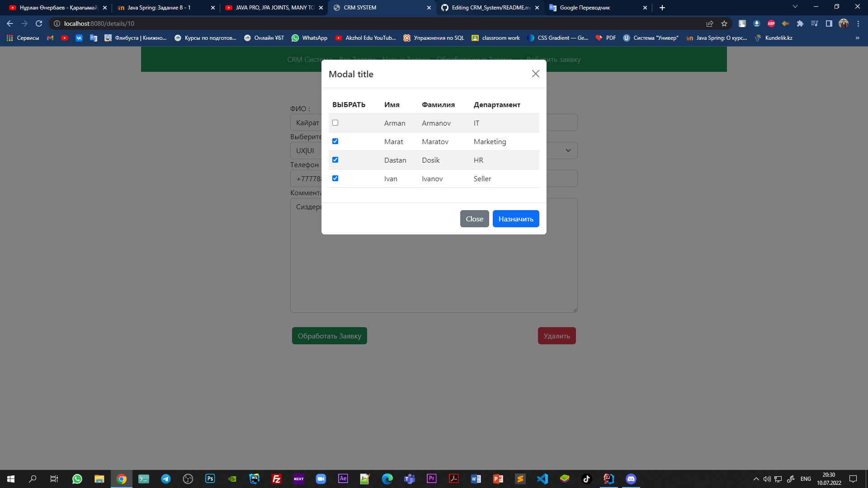
Task: Show hidden system tray icons
Action: 756,479
